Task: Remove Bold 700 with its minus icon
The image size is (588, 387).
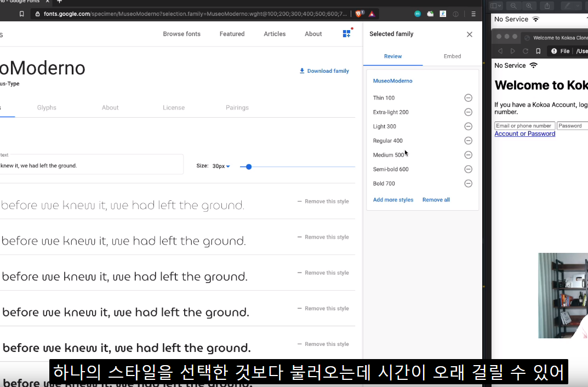Action: click(469, 183)
